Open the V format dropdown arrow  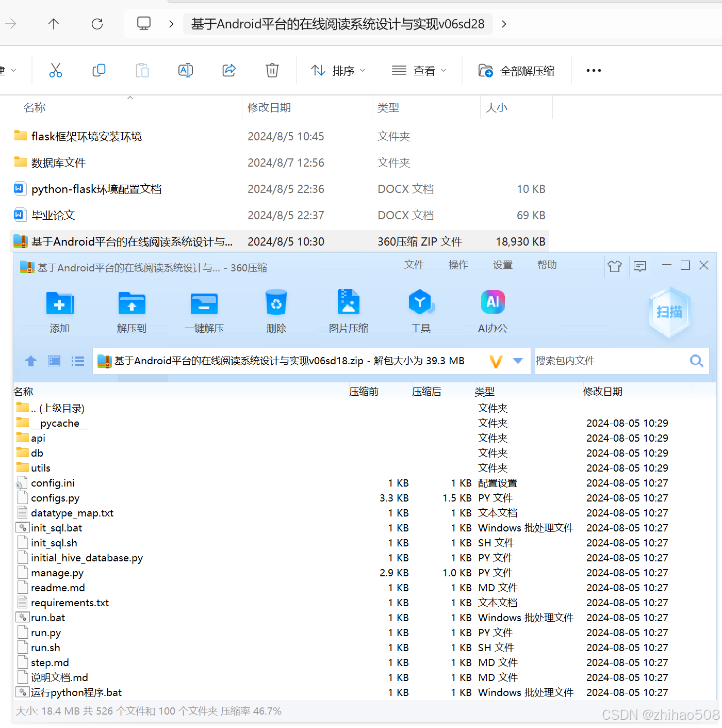click(518, 361)
